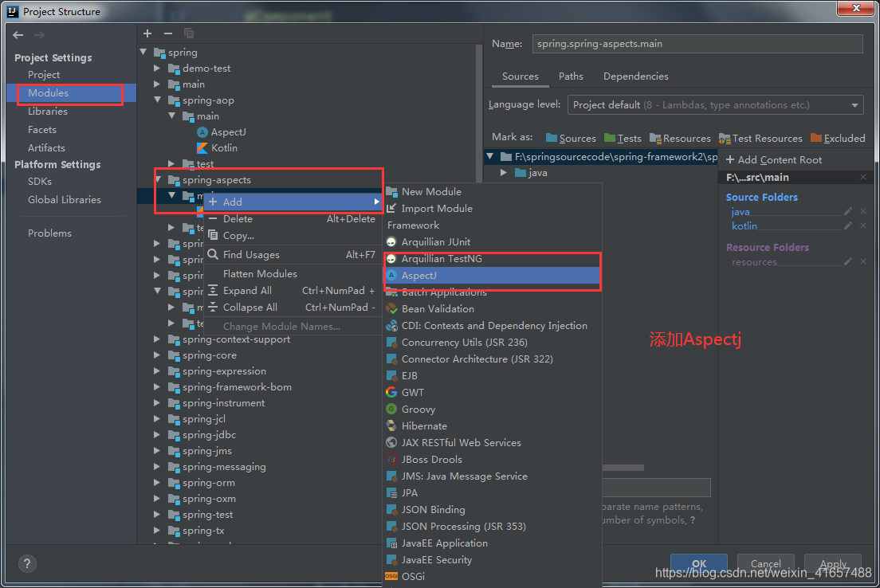Click the Apply button
Screen dimensions: 880x588
coord(833,564)
